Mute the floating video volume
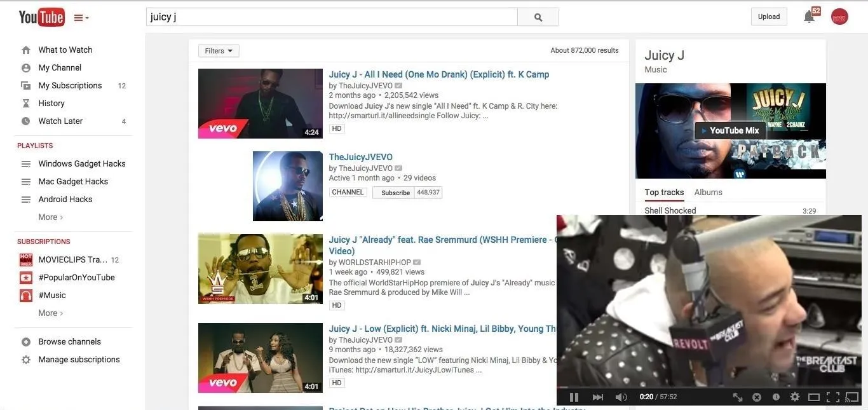Image resolution: width=868 pixels, height=410 pixels. coord(621,397)
